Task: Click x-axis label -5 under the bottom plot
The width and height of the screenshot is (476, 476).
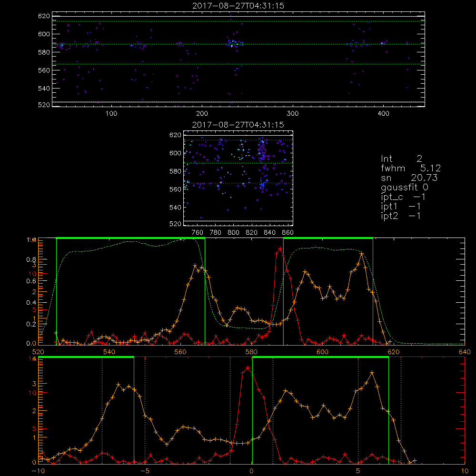Action: point(145,471)
